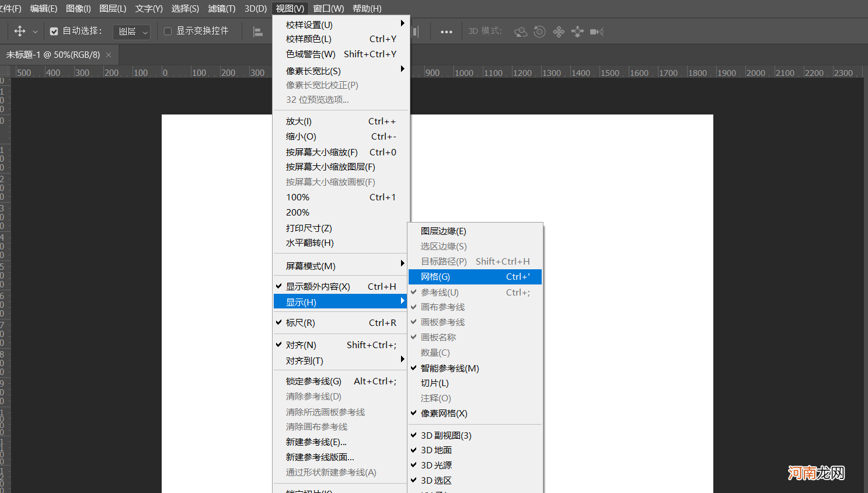Image resolution: width=868 pixels, height=493 pixels.
Task: Choose 校样颜色(L) menu entry
Action: (x=341, y=39)
